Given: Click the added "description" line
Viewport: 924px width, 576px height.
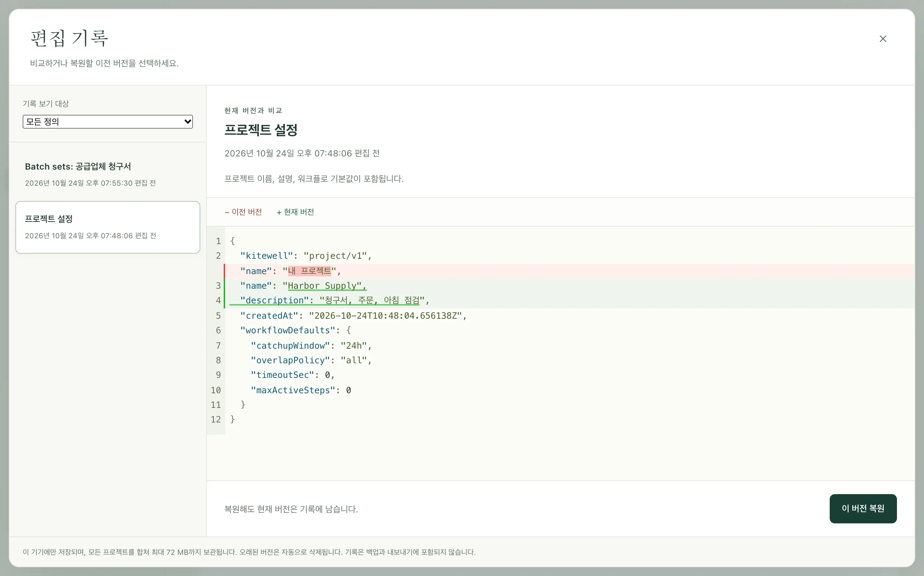Looking at the screenshot, I should coord(569,300).
